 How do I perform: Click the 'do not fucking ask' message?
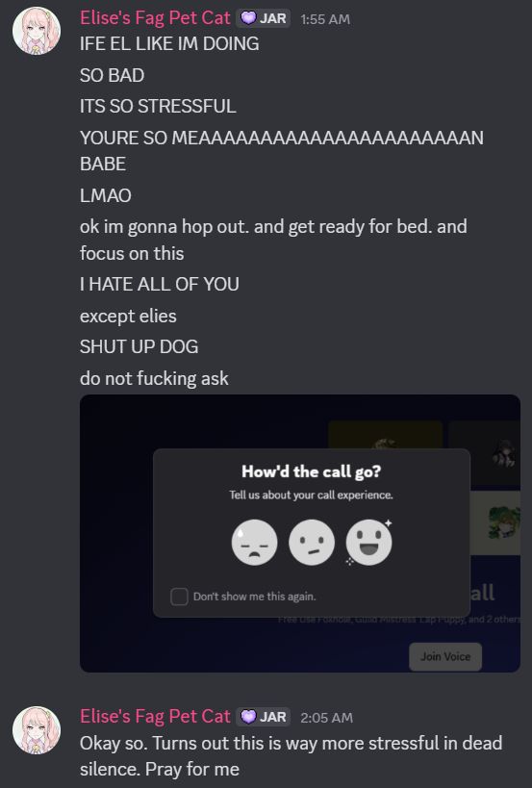click(154, 378)
